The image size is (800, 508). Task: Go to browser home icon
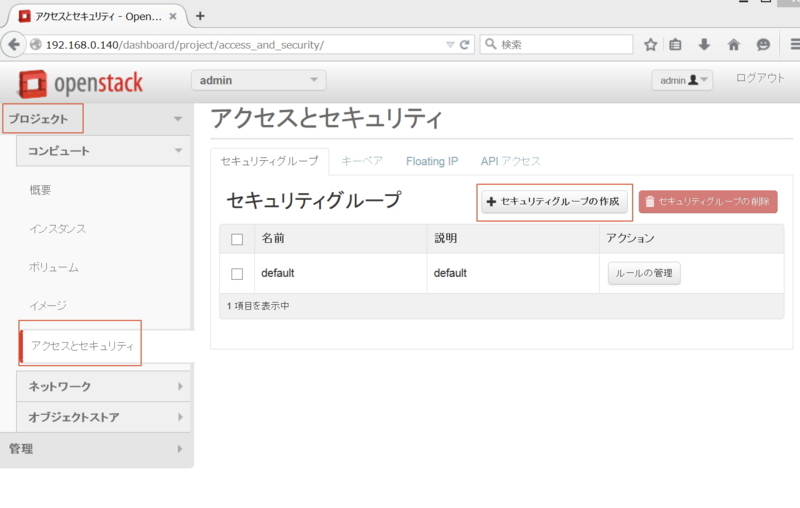(734, 44)
